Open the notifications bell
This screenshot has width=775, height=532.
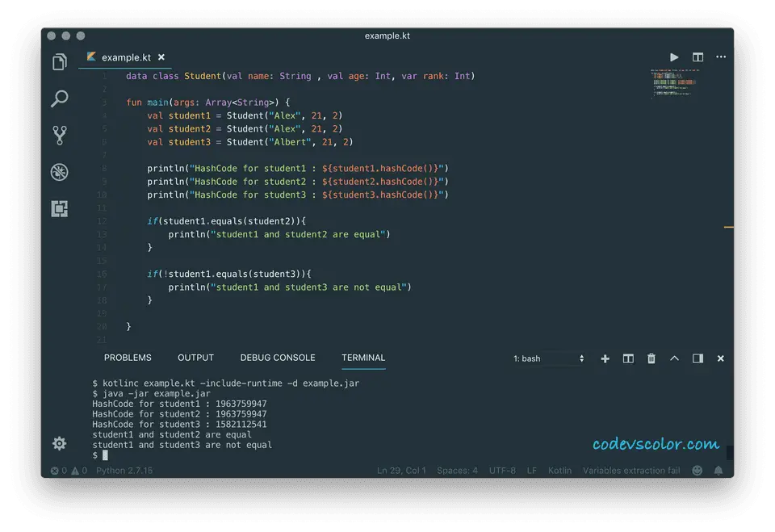pyautogui.click(x=718, y=471)
